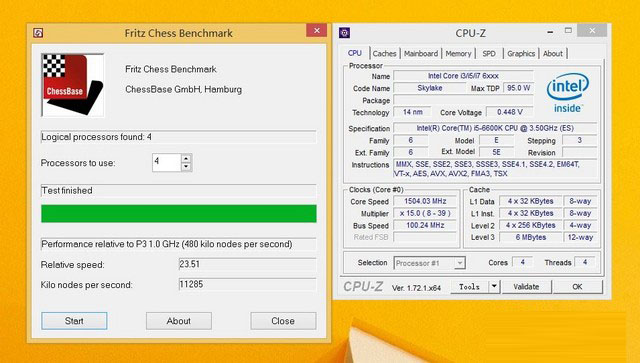Viewport: 640px width, 363px height.
Task: Increase processors to use with up arrow
Action: (x=186, y=158)
